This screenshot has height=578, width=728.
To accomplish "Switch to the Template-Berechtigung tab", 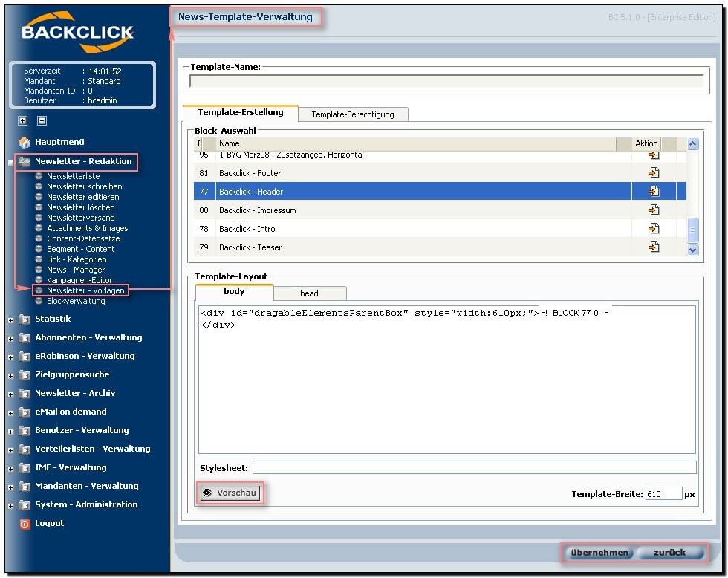I will click(x=352, y=114).
